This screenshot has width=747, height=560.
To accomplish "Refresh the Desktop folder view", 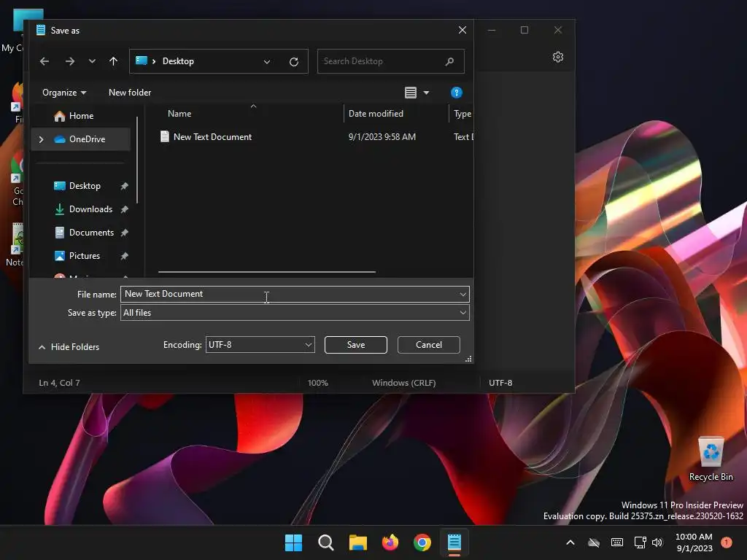I will pos(294,62).
